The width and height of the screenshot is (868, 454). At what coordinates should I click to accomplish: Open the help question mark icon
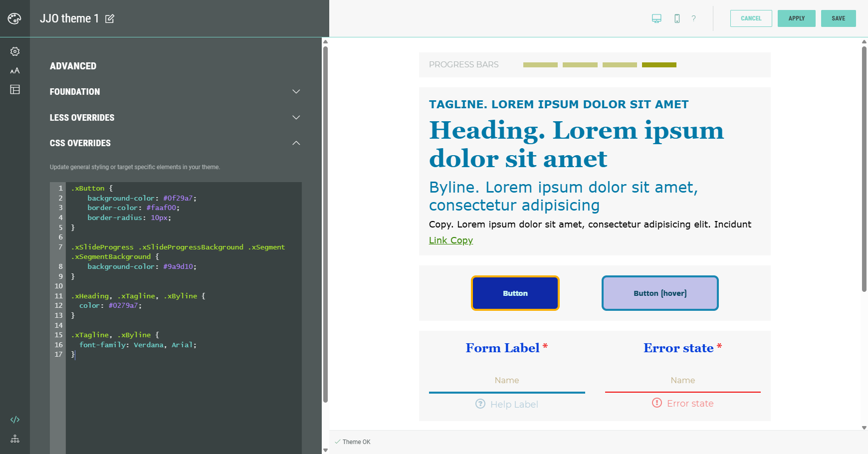point(693,18)
